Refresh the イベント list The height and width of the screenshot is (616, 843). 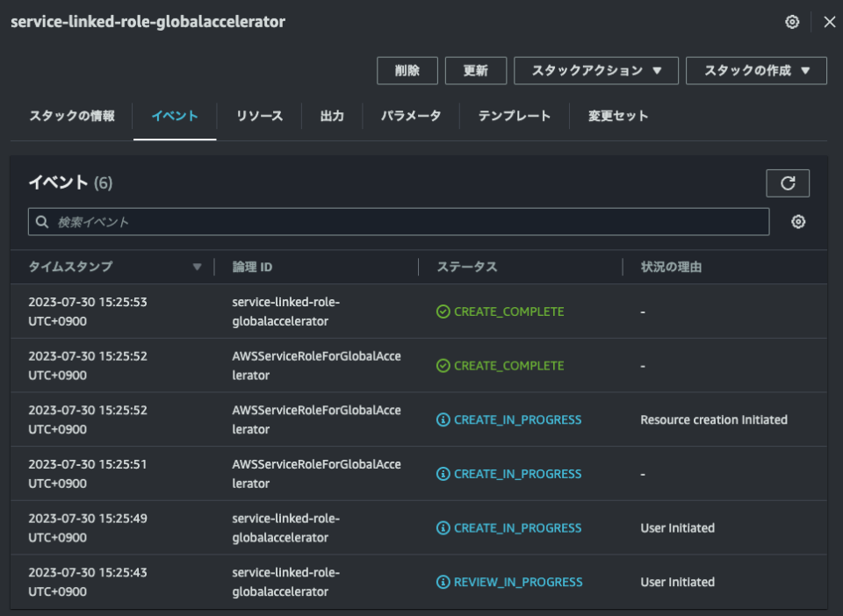coord(788,183)
